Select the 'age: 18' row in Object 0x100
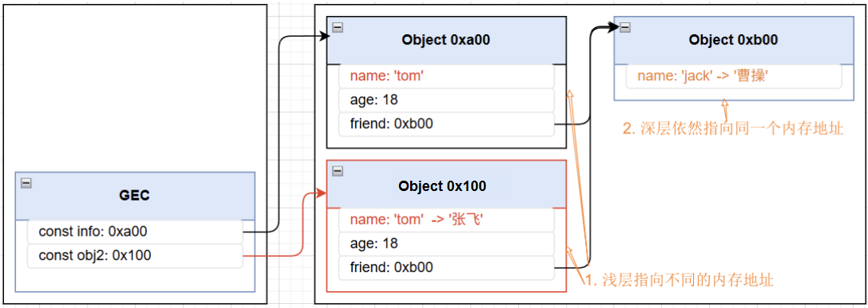Screen dimensions: 868x308 [x=446, y=244]
